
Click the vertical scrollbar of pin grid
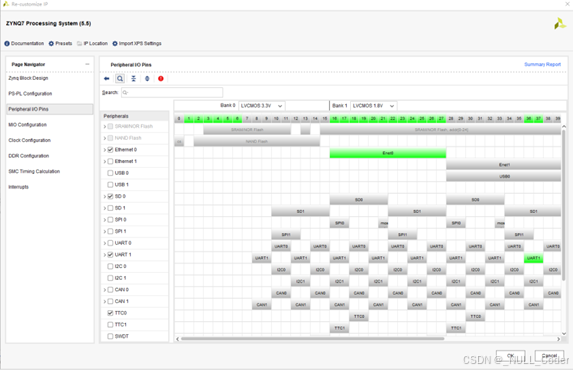563,205
